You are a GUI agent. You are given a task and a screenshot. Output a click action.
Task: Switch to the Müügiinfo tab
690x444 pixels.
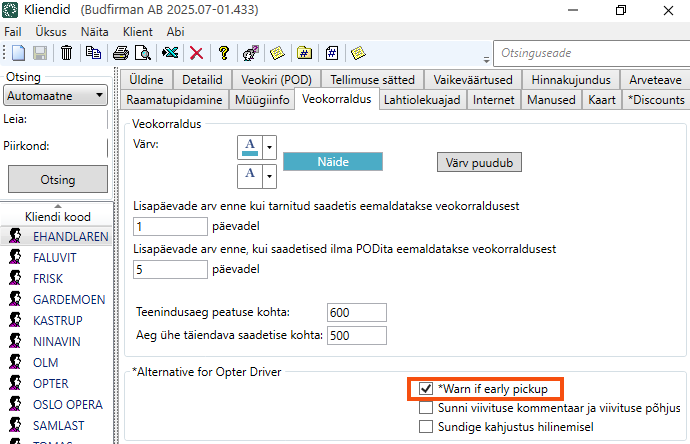coord(262,100)
